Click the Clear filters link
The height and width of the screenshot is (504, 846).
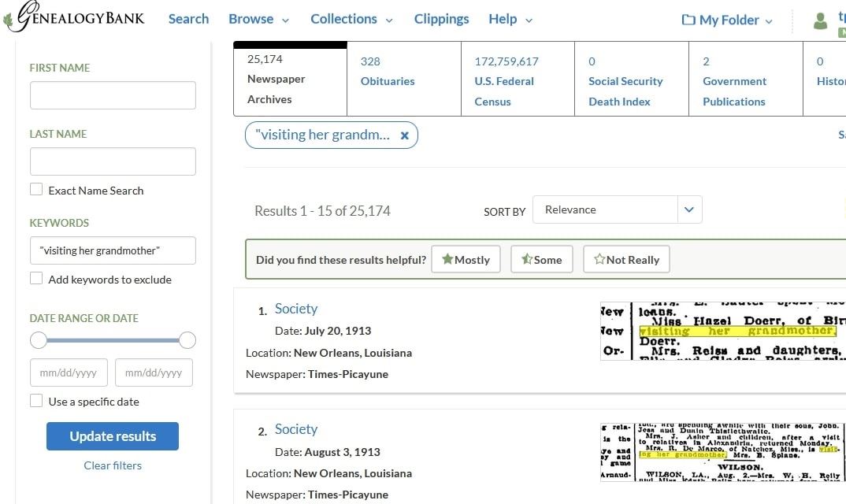coord(112,465)
